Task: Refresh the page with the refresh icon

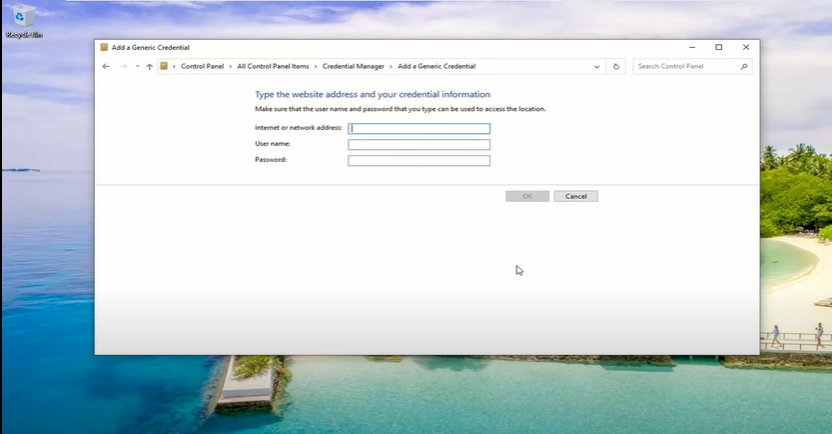Action: pos(616,66)
